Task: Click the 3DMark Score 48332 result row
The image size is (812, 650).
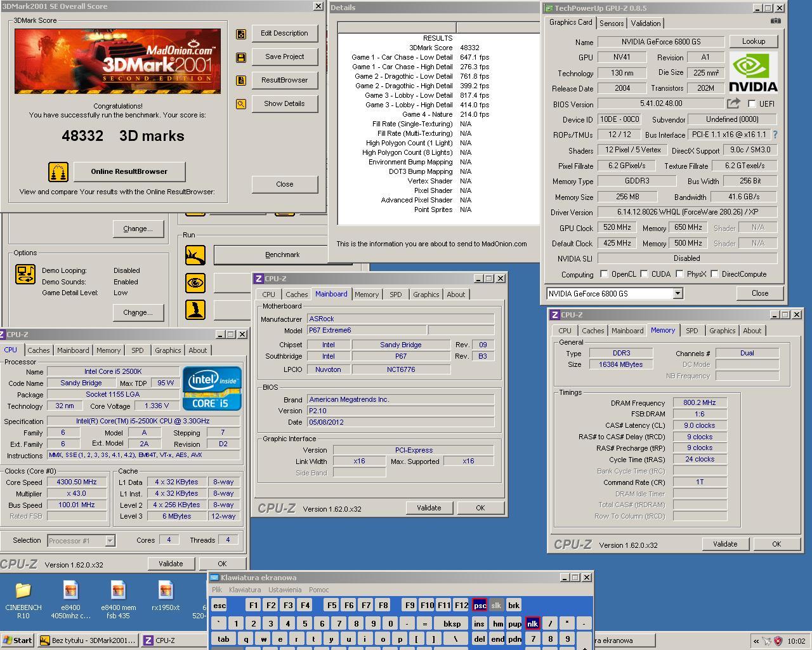Action: click(439, 48)
